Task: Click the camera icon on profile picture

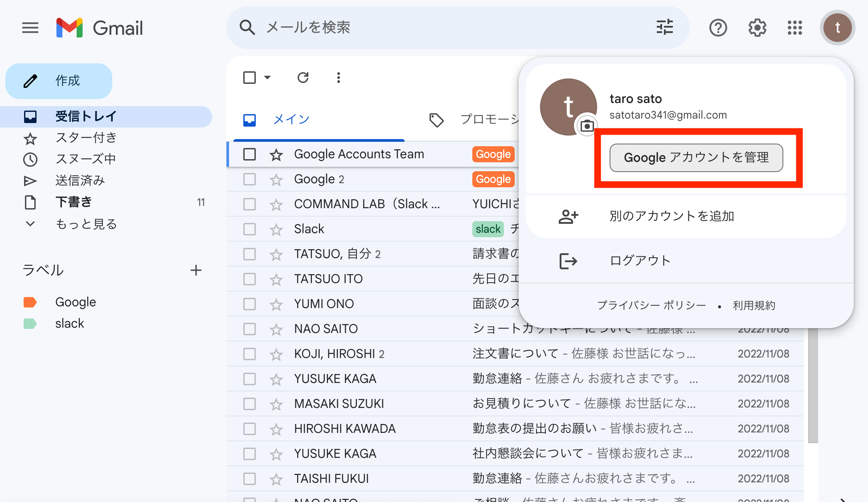Action: tap(587, 126)
